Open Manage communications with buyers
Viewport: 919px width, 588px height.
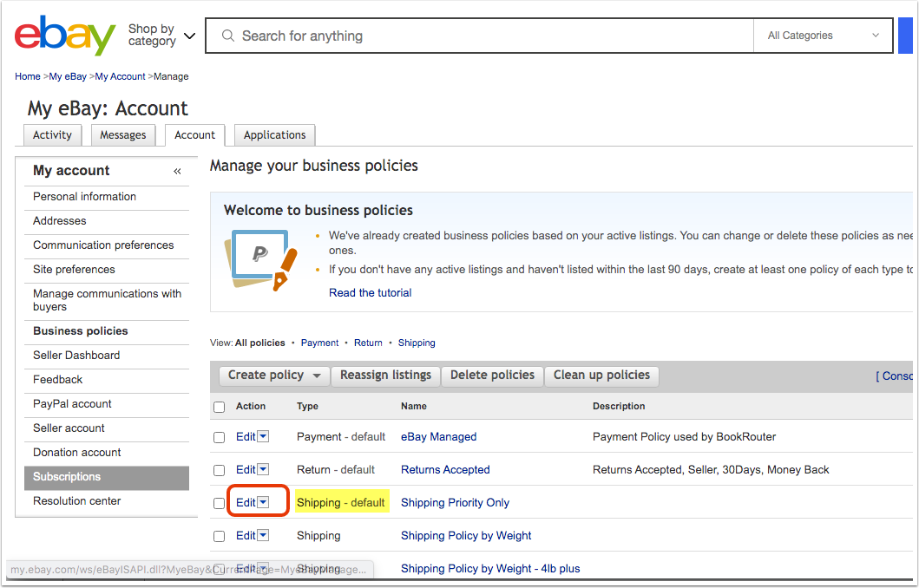tap(108, 300)
